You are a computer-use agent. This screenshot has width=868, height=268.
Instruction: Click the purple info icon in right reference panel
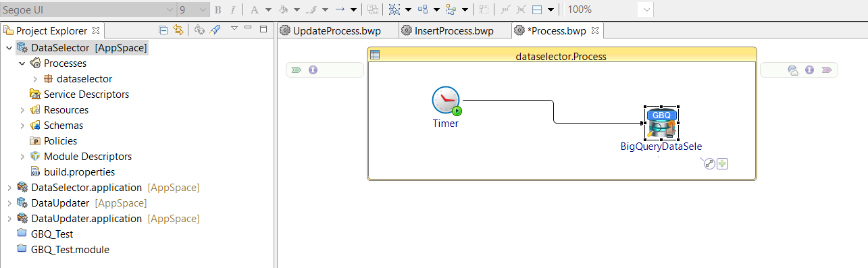coord(809,70)
